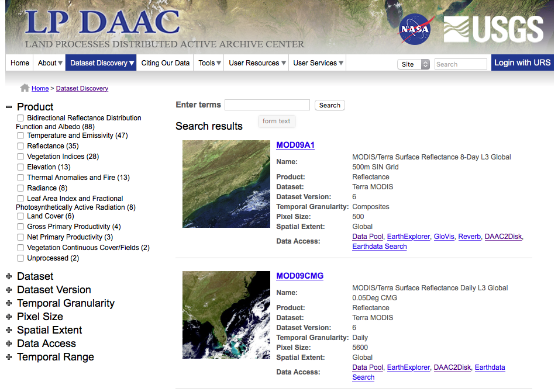Click the home icon in breadcrumb
Image resolution: width=558 pixels, height=392 pixels.
(25, 88)
